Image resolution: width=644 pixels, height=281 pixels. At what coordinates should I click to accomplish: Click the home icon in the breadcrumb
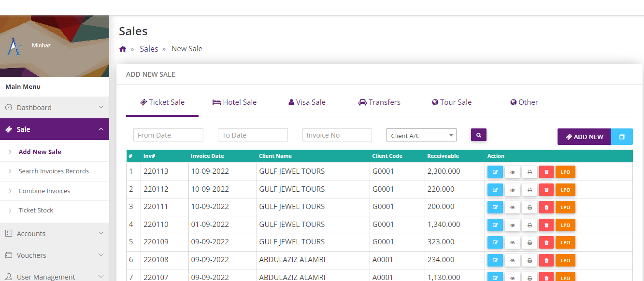point(123,49)
